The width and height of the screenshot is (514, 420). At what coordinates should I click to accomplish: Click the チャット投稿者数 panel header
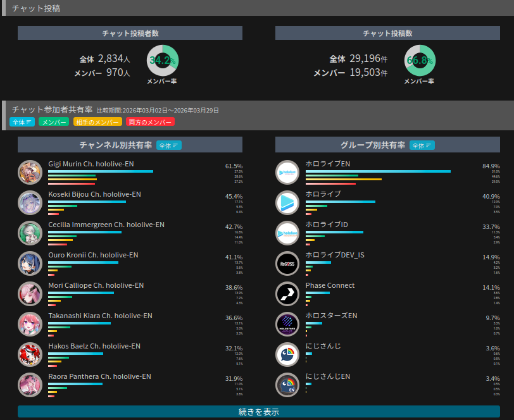coord(130,33)
